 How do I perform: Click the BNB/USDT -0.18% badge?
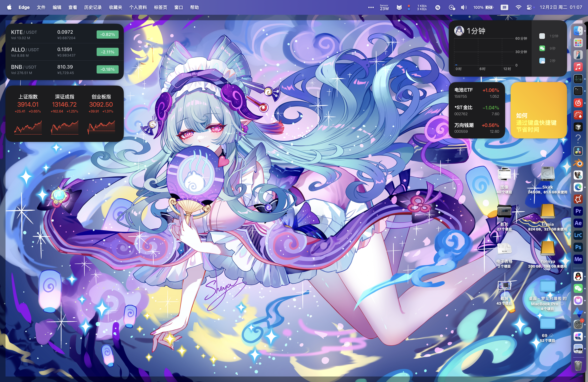click(x=107, y=69)
